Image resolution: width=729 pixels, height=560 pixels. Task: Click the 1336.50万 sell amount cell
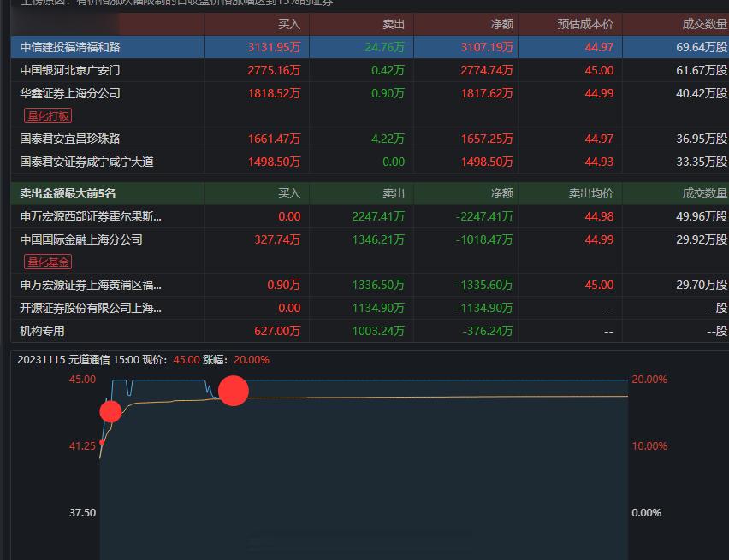(x=378, y=285)
